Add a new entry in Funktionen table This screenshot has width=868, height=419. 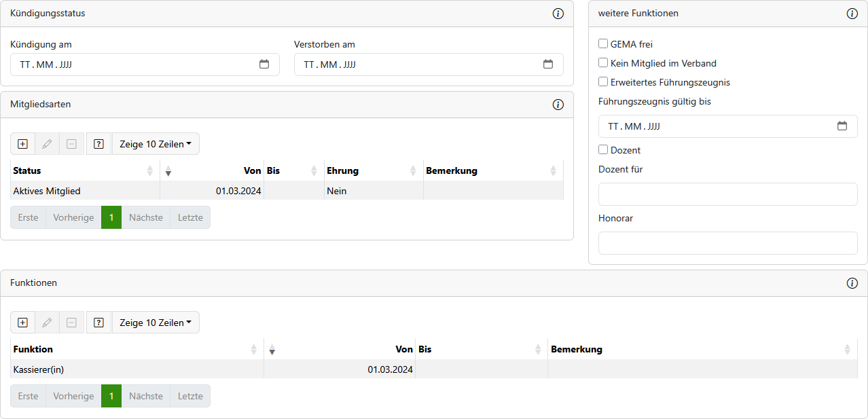click(x=22, y=323)
